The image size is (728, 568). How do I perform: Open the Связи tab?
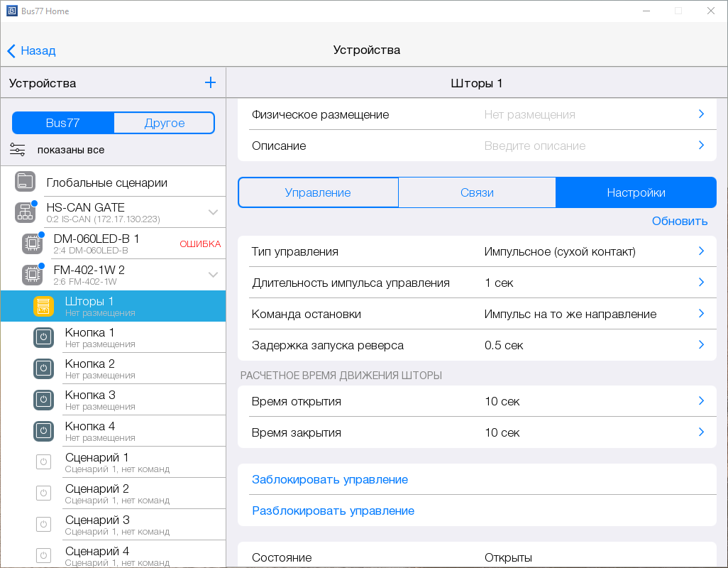click(477, 192)
